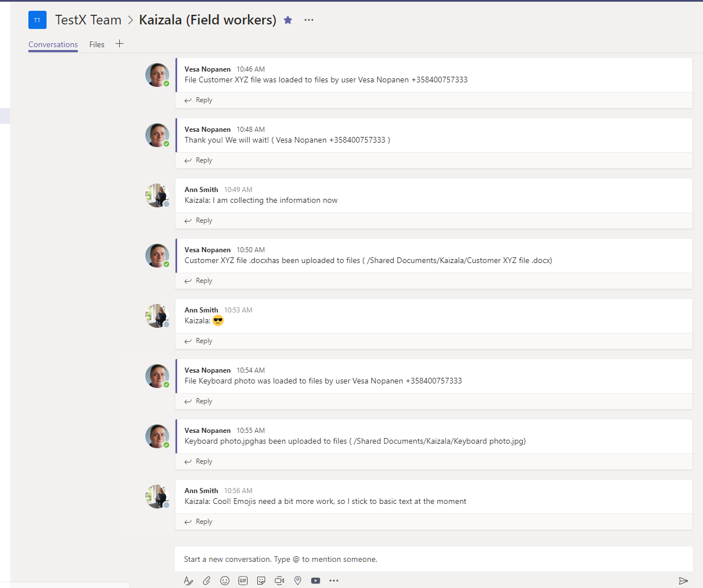Screen dimensions: 703x588
Task: Click the Attach file paperclip icon
Action: coord(207,581)
